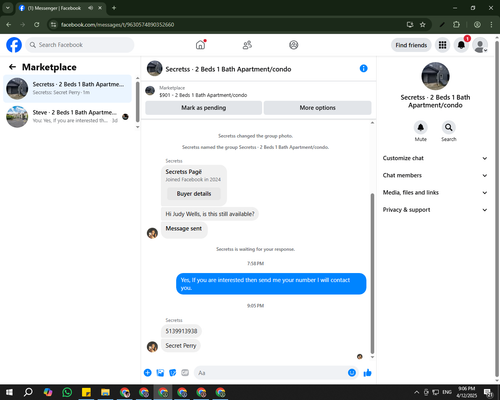Open the Facebook logo home link
This screenshot has width=500, height=400.
[x=14, y=45]
